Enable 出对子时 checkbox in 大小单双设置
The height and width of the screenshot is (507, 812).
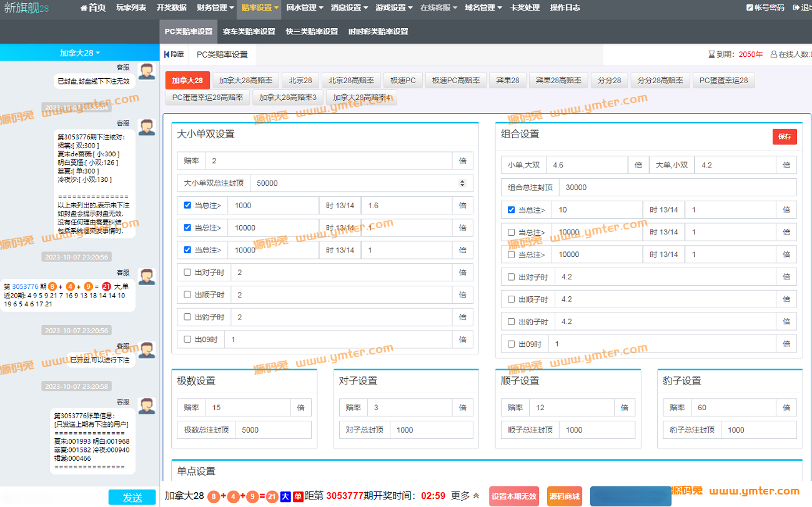tap(188, 273)
